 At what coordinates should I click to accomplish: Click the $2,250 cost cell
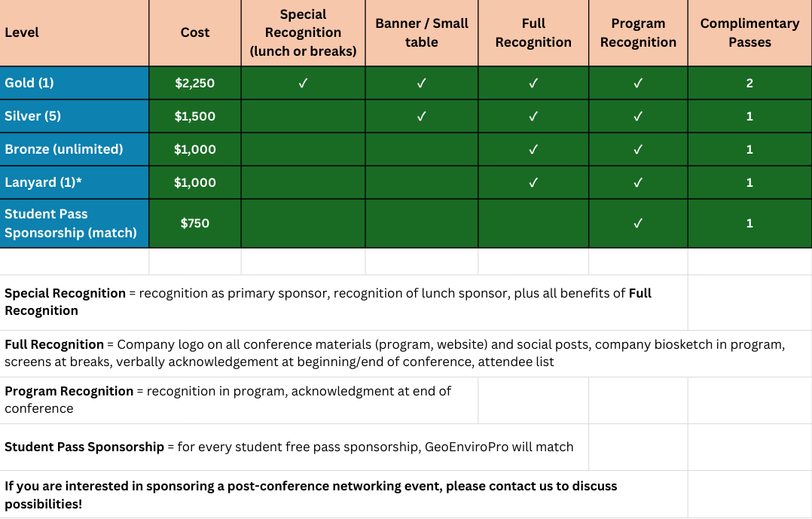[195, 83]
